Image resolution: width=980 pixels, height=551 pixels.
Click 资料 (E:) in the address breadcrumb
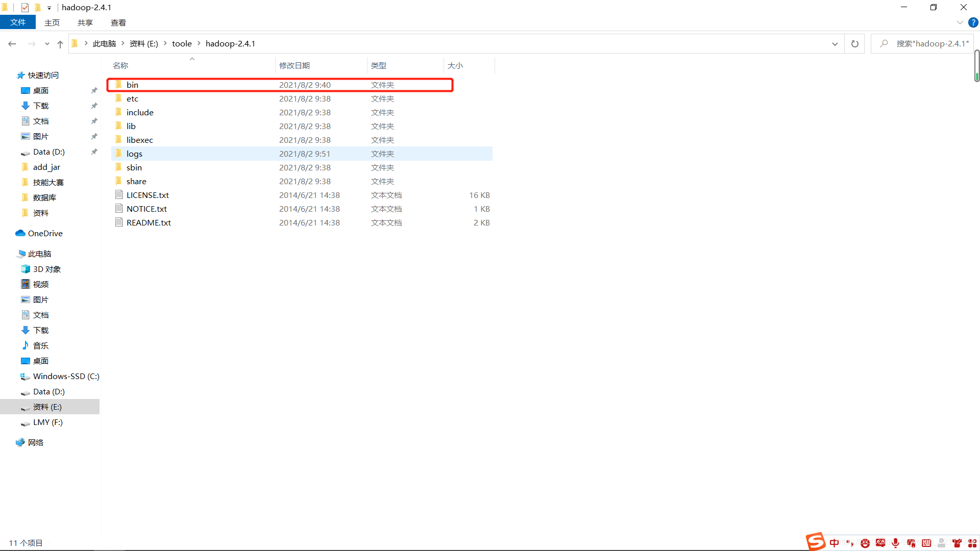click(144, 44)
